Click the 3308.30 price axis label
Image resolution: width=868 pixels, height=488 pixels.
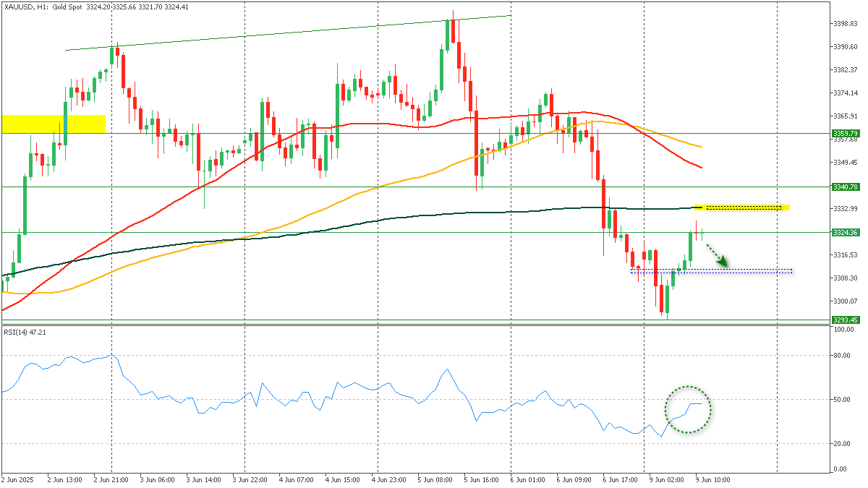coord(845,278)
